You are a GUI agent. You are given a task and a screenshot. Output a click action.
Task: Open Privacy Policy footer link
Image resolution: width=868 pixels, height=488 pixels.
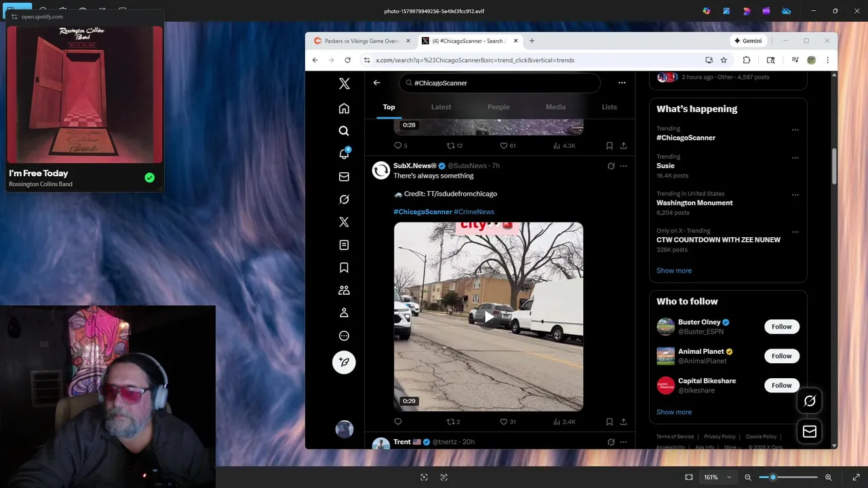tap(719, 436)
